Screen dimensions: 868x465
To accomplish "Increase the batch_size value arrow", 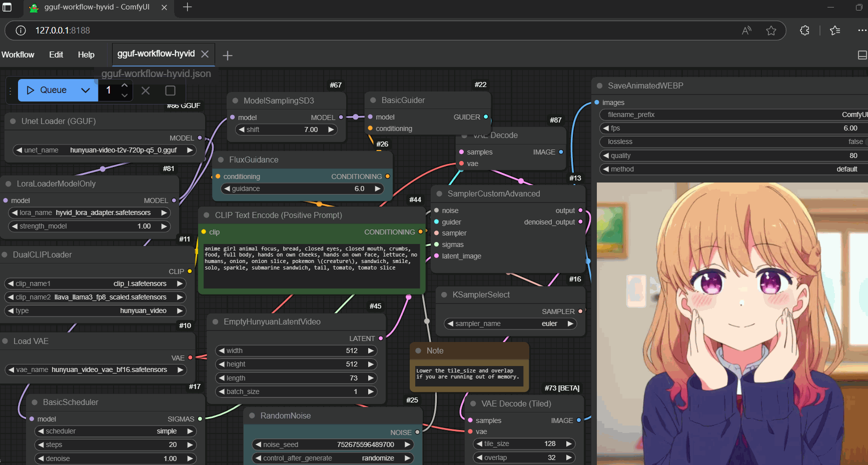I will tap(371, 391).
